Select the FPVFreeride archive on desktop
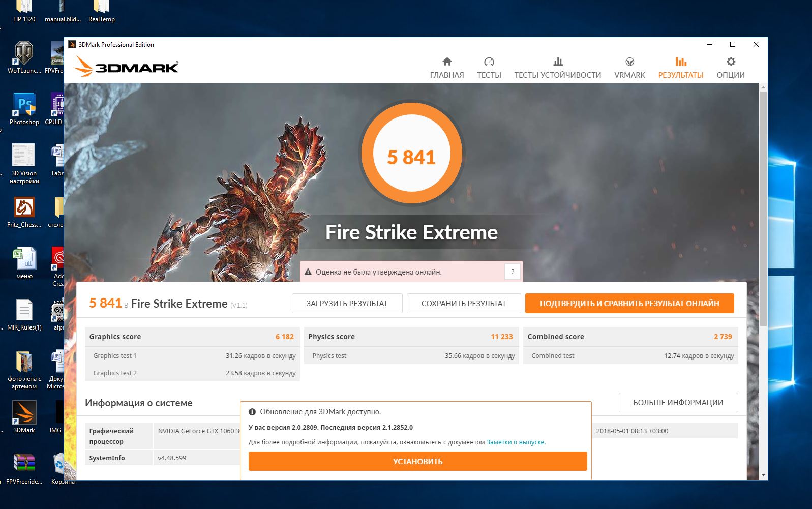The image size is (812, 509). (x=24, y=468)
